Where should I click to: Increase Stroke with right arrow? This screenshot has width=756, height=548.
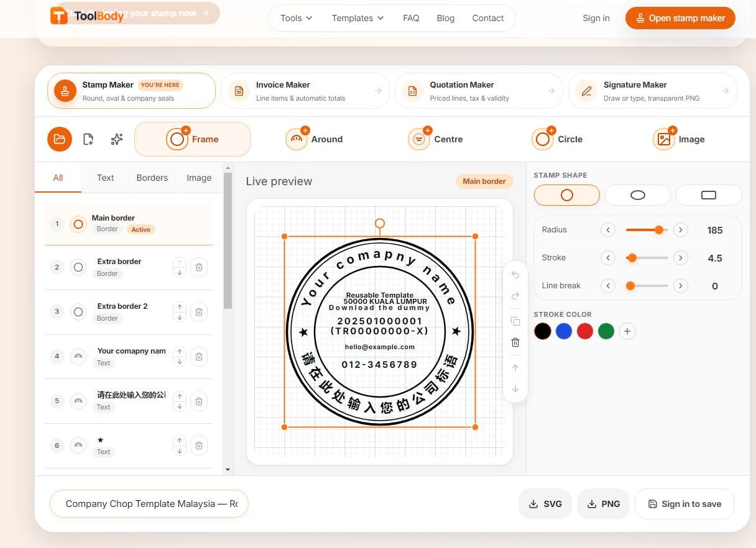click(x=681, y=258)
